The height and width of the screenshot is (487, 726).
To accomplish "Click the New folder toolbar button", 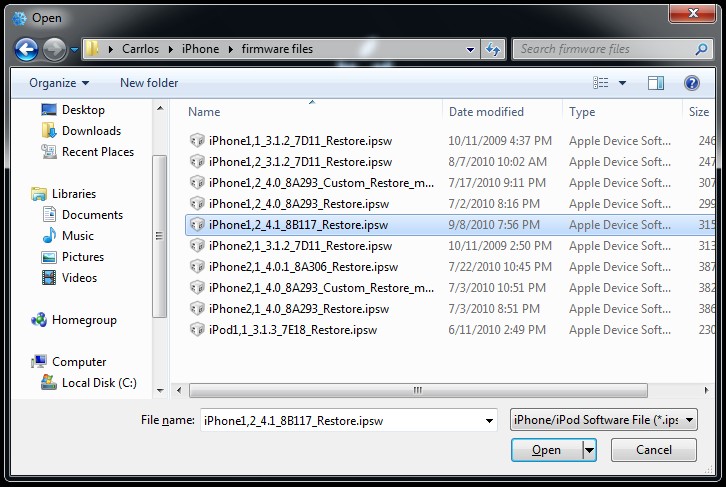I will tap(149, 83).
